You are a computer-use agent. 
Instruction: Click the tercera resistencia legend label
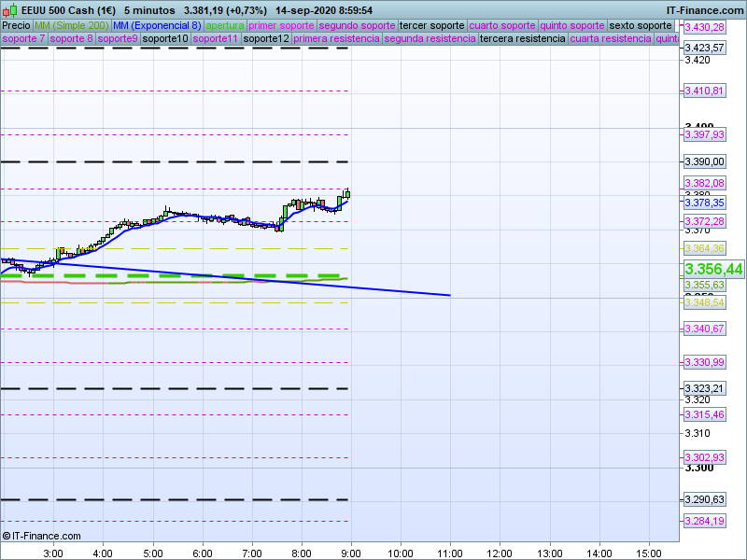pyautogui.click(x=522, y=39)
